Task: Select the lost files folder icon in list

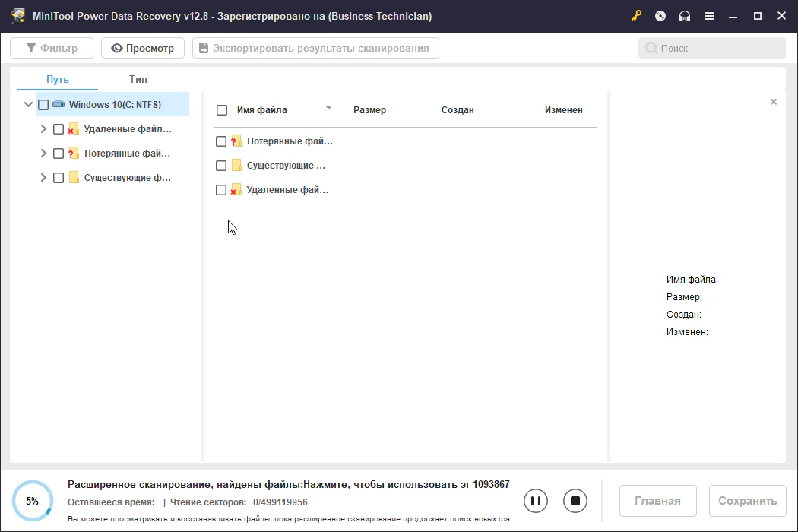Action: pyautogui.click(x=236, y=141)
